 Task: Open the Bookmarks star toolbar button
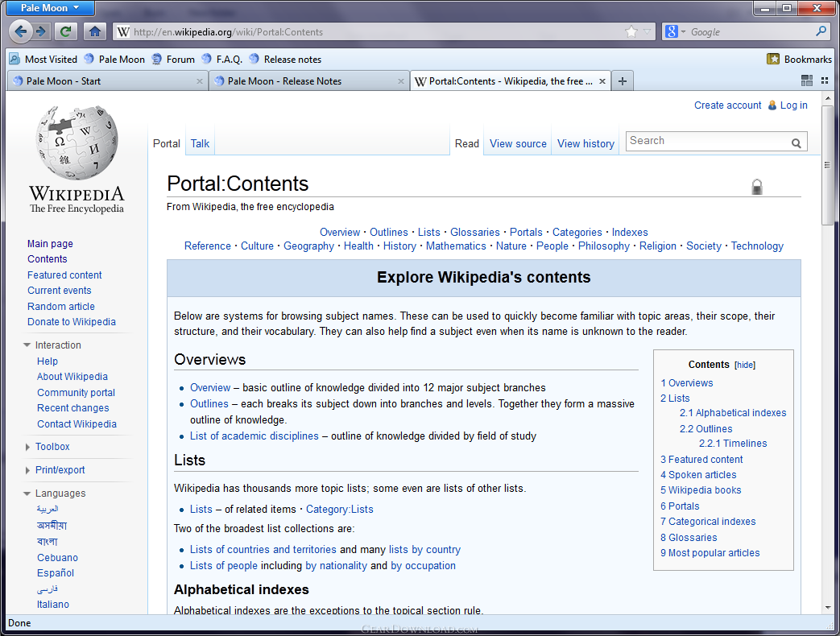point(772,59)
